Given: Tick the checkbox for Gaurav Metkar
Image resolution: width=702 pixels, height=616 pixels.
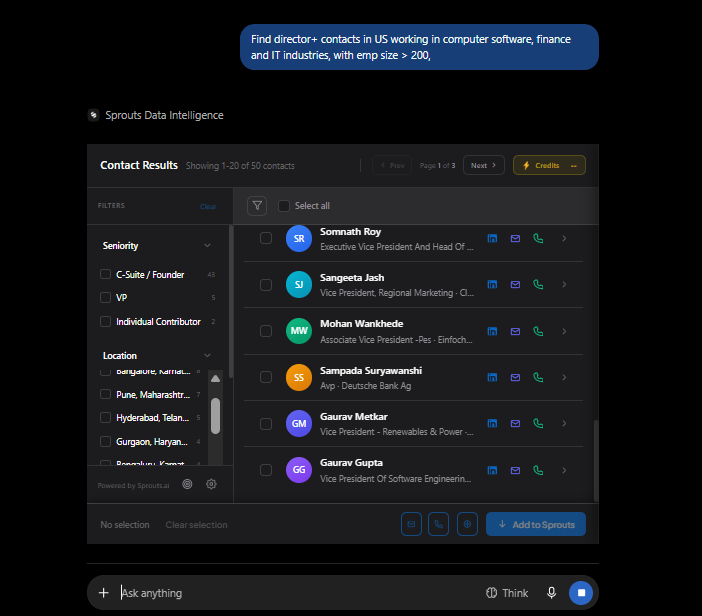Looking at the screenshot, I should pyautogui.click(x=266, y=424).
